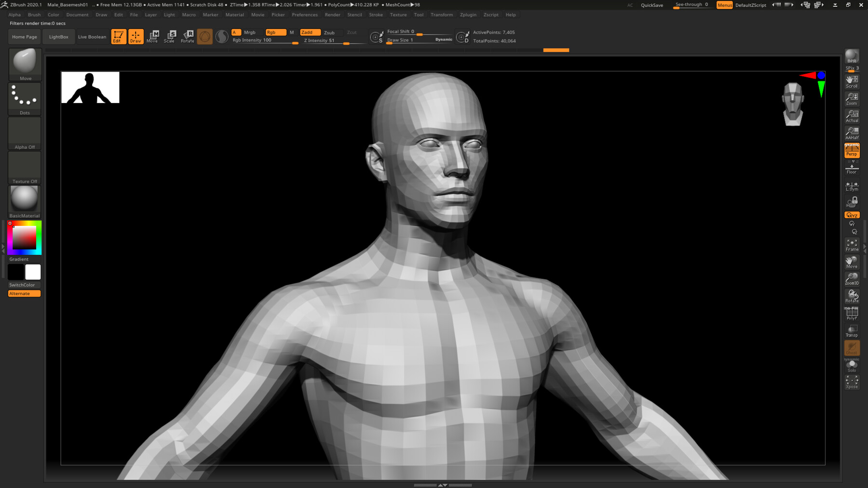Select the Rotate tool in the top shelf
868x488 pixels.
[187, 36]
